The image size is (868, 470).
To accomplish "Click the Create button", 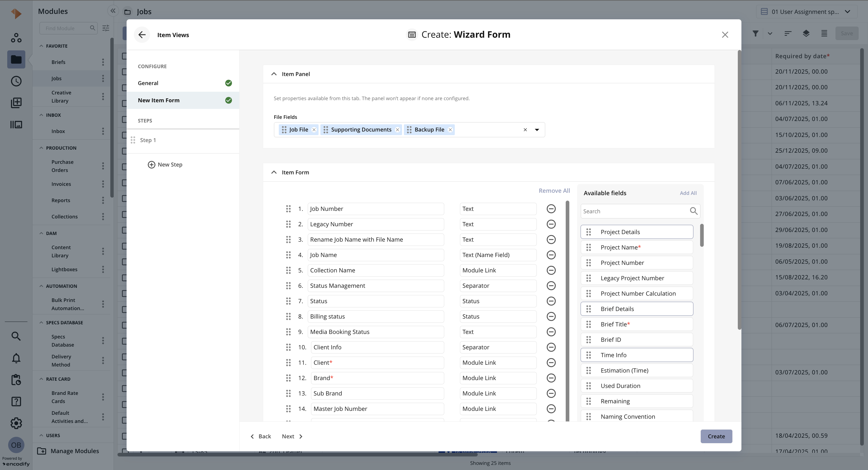I will click(x=716, y=436).
